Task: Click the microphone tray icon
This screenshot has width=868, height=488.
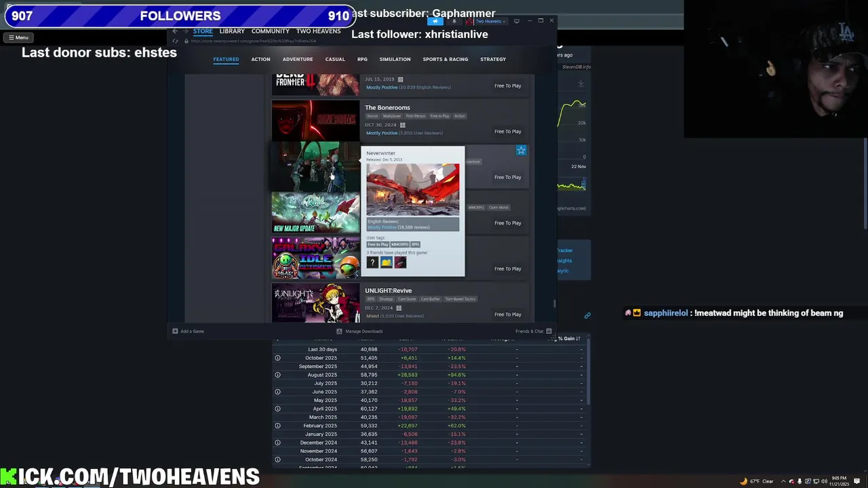Action: [800, 481]
